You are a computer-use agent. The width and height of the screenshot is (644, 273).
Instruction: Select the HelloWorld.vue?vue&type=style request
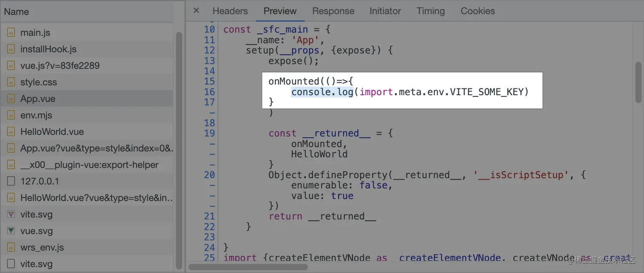click(x=87, y=198)
